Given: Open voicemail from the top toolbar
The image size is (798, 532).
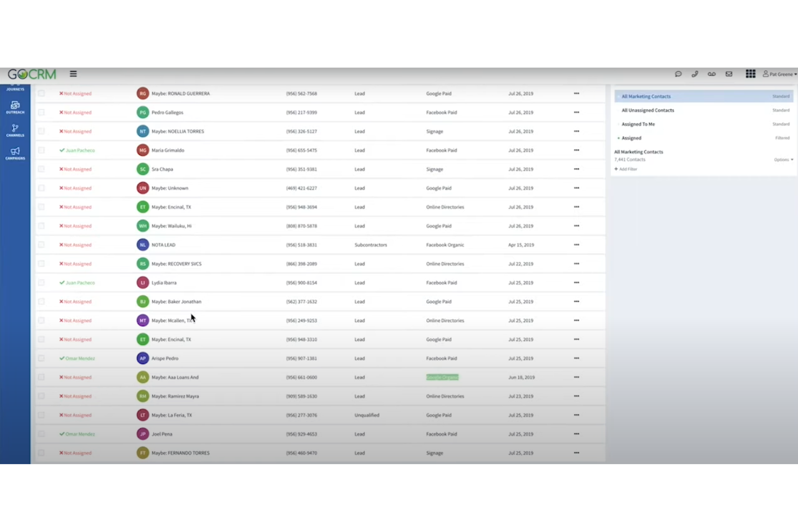Looking at the screenshot, I should (x=712, y=74).
